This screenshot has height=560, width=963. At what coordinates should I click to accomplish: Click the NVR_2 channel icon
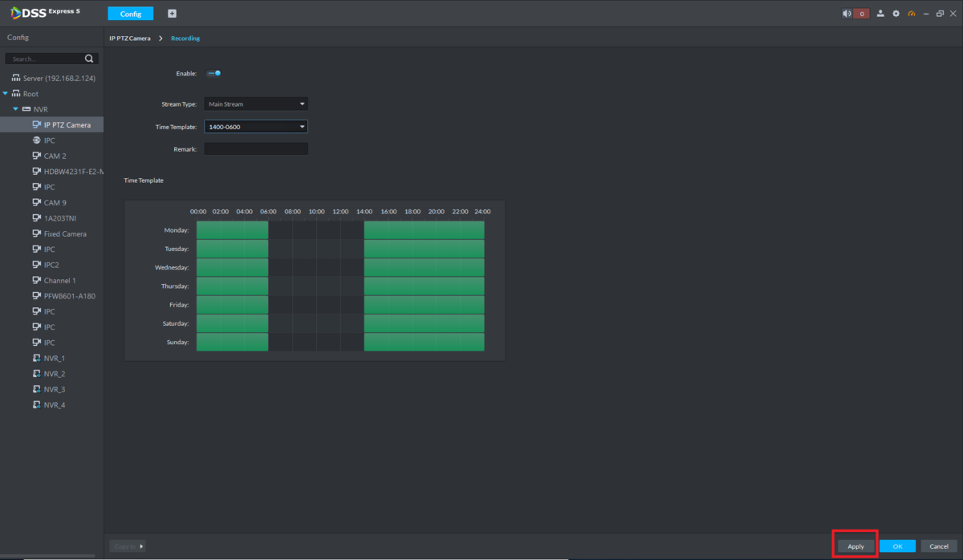[37, 374]
